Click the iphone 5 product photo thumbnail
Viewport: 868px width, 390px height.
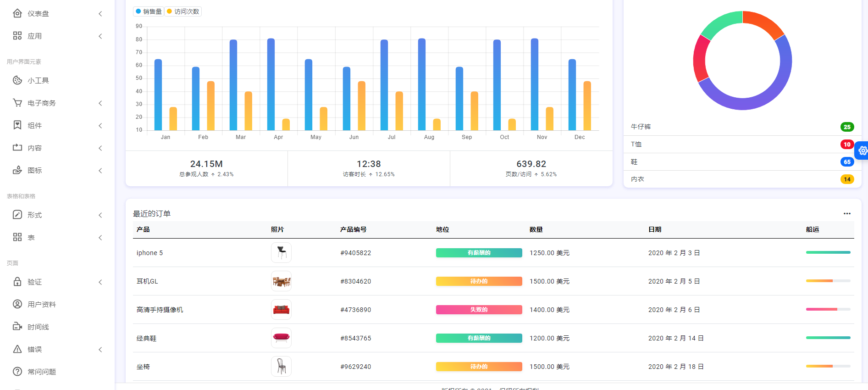pos(281,253)
